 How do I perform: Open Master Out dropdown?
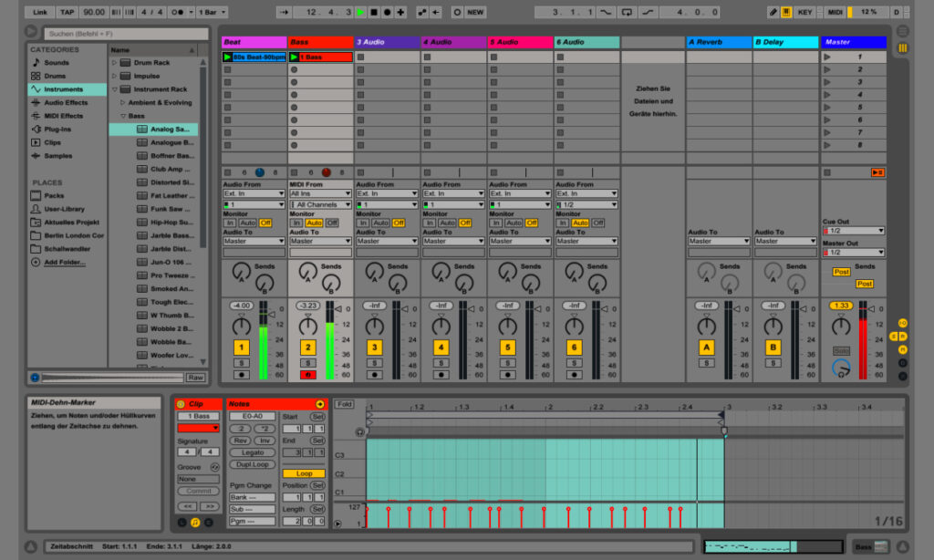[853, 253]
